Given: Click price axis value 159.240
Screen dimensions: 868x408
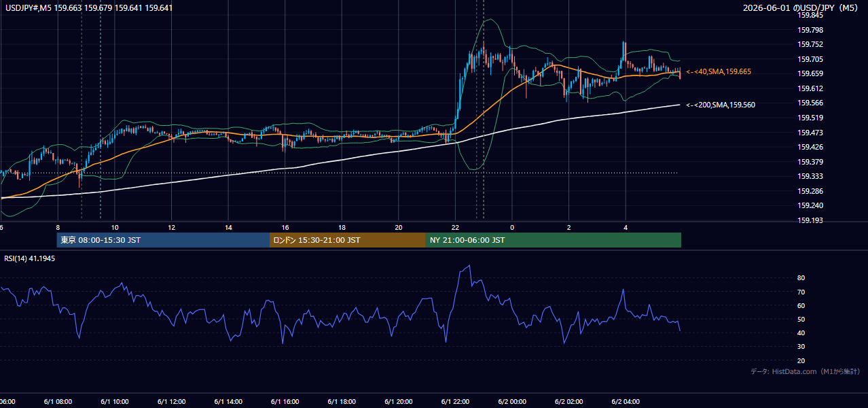Looking at the screenshot, I should click(x=811, y=205).
